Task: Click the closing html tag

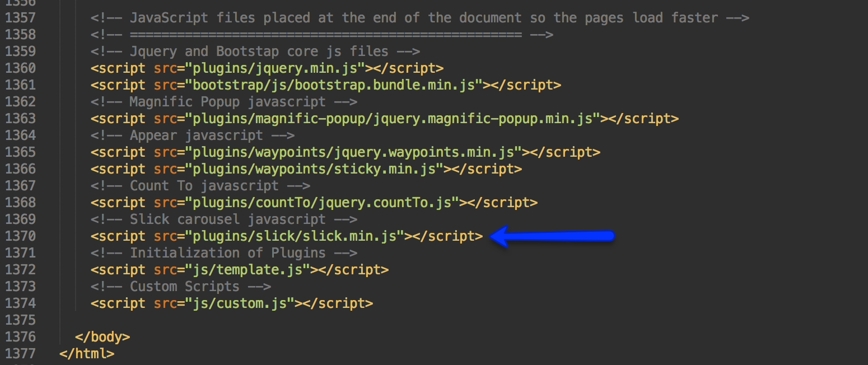Action: [87, 354]
